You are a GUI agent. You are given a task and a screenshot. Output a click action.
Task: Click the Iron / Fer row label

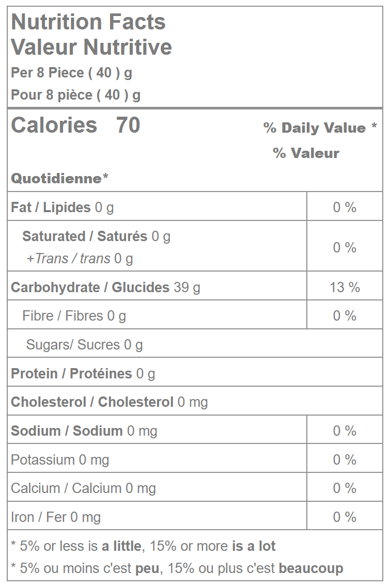coord(56,517)
